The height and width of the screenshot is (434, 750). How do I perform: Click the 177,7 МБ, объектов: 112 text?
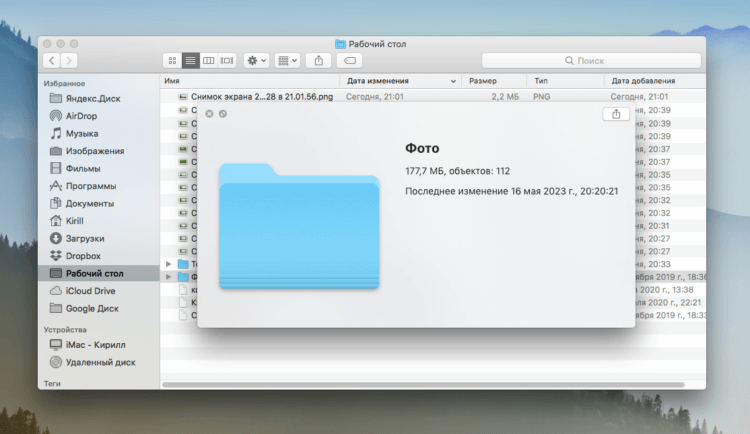457,171
